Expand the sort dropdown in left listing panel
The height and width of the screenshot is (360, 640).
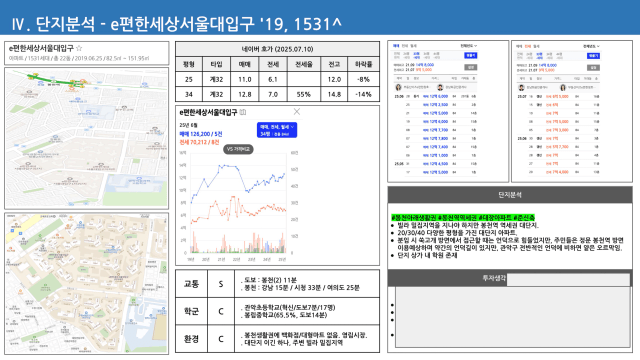[469, 46]
